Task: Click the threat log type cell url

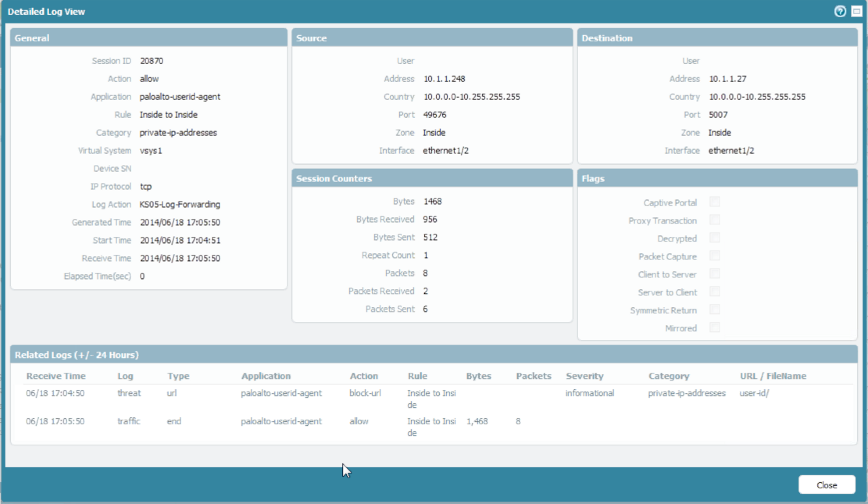Action: click(x=171, y=393)
